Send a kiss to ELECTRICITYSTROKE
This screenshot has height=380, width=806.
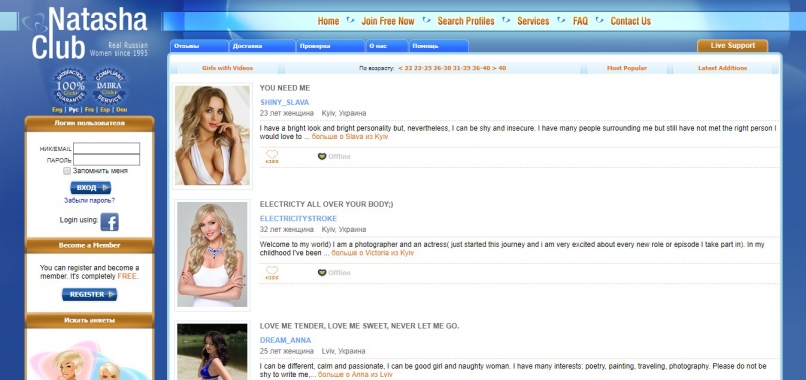[x=272, y=273]
